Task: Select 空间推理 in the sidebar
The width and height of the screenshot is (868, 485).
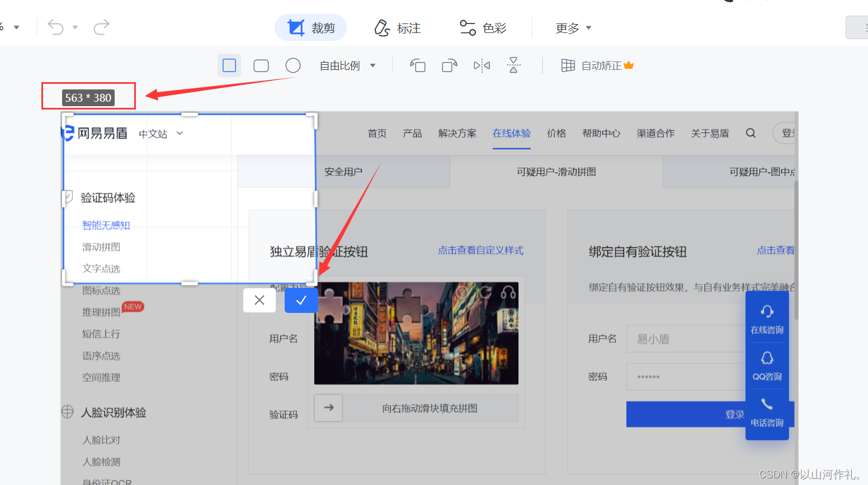Action: coord(101,378)
